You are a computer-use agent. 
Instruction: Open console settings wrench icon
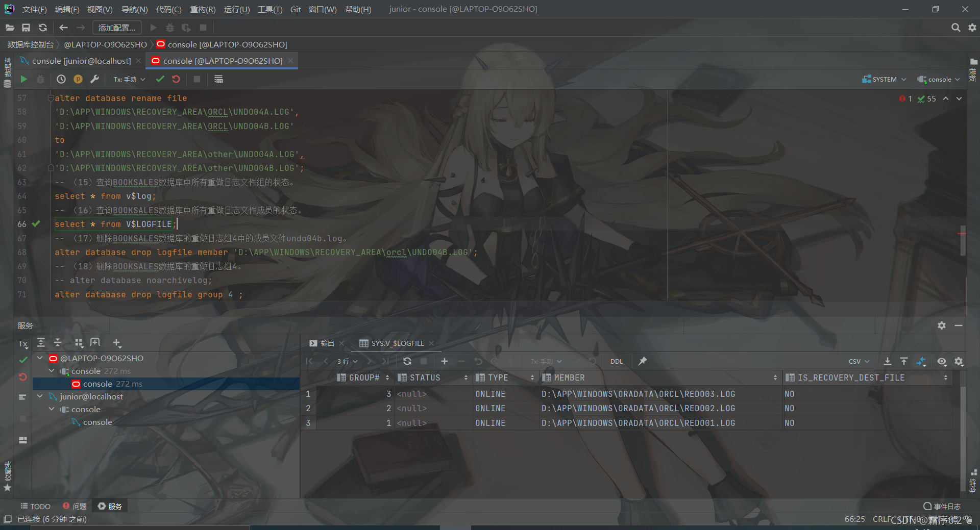[94, 79]
